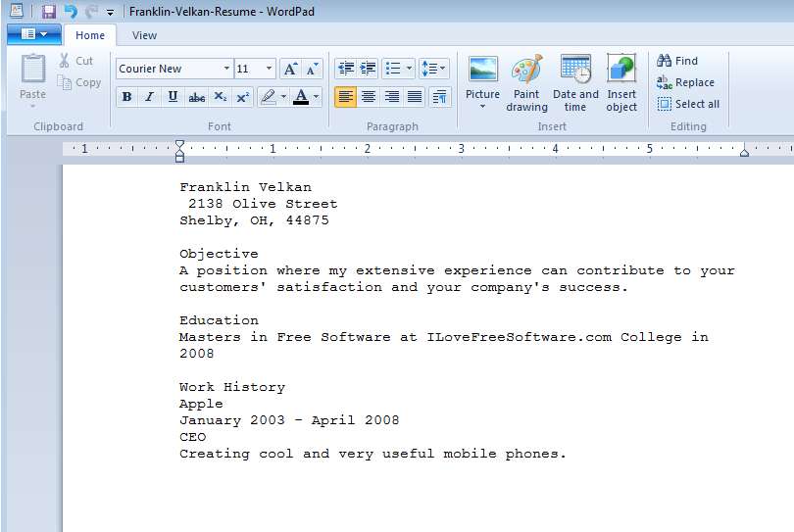The image size is (794, 532).
Task: Click the WordPad document icon in title bar
Action: point(17,11)
